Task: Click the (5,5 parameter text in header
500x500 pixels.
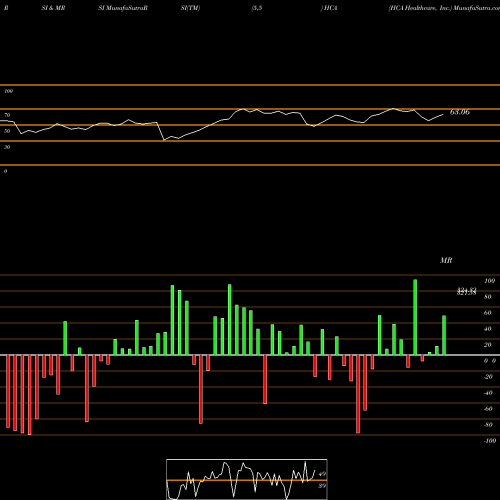Action: [257, 8]
